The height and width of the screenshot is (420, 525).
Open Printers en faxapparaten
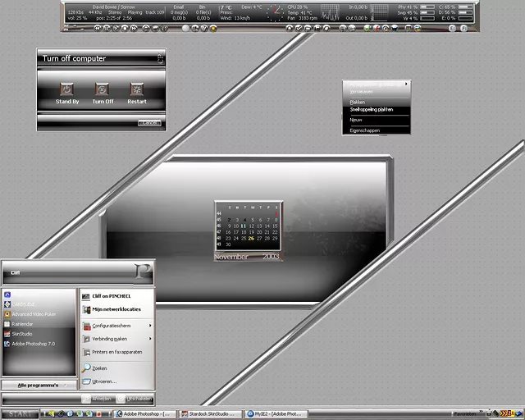116,352
